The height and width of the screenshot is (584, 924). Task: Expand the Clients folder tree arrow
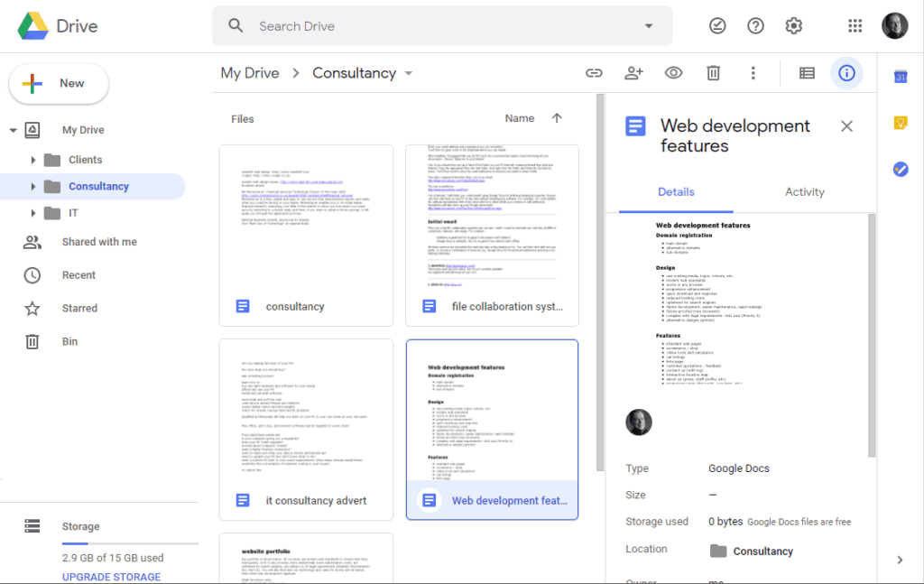[x=33, y=160]
